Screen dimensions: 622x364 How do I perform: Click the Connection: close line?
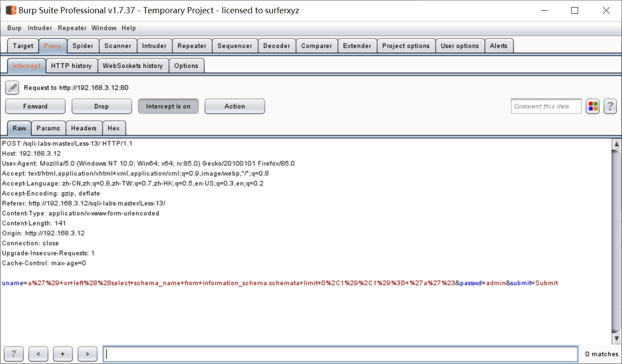pyautogui.click(x=30, y=243)
